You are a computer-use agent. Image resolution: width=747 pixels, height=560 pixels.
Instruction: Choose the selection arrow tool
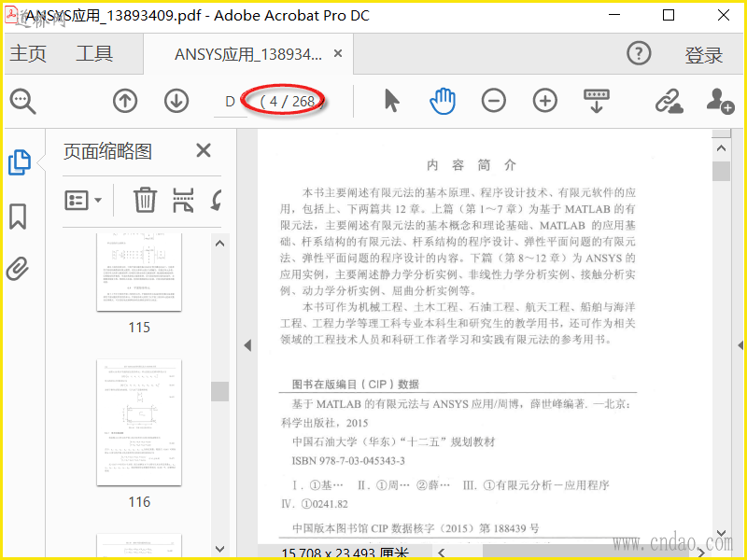point(391,101)
